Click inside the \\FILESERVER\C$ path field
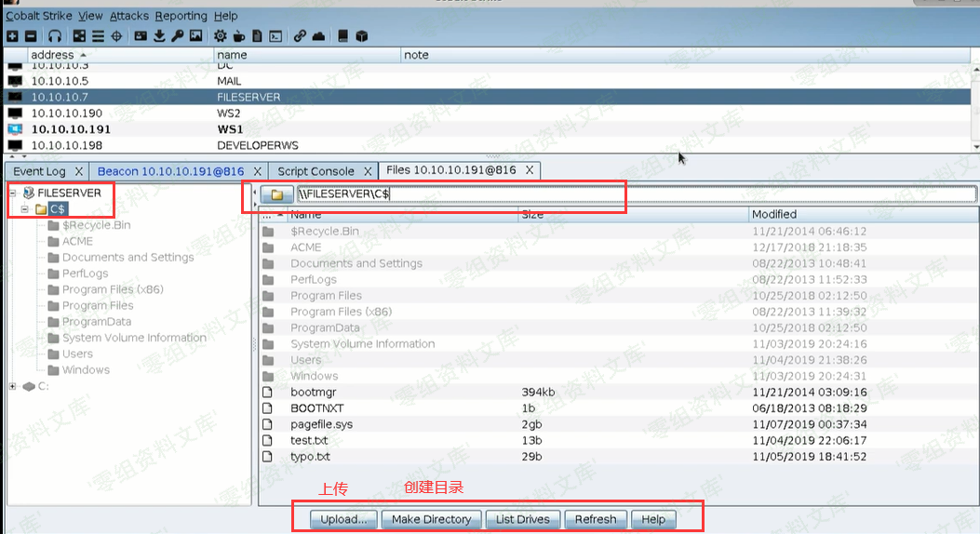The image size is (980, 534). pyautogui.click(x=633, y=194)
